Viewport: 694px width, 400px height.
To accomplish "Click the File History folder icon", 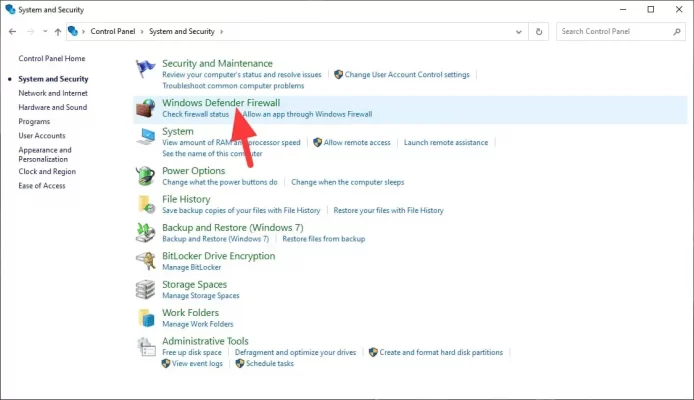I will click(x=146, y=204).
